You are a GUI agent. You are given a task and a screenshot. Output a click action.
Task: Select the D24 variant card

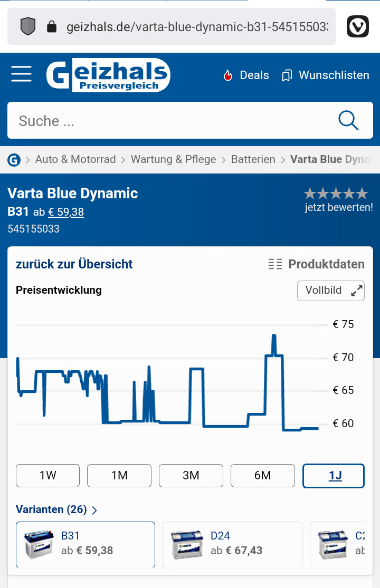pos(232,545)
